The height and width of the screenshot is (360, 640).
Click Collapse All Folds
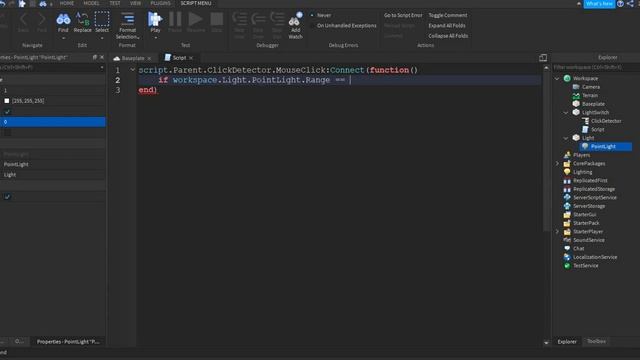(448, 36)
